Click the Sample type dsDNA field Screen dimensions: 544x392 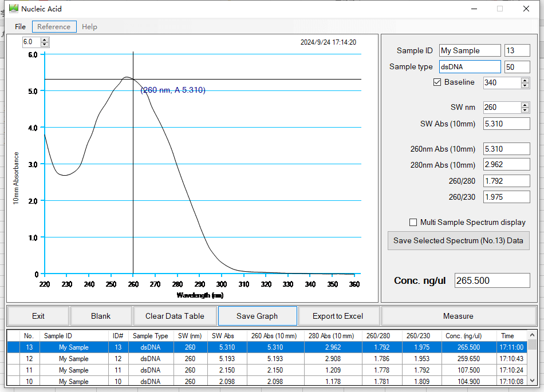coord(470,67)
